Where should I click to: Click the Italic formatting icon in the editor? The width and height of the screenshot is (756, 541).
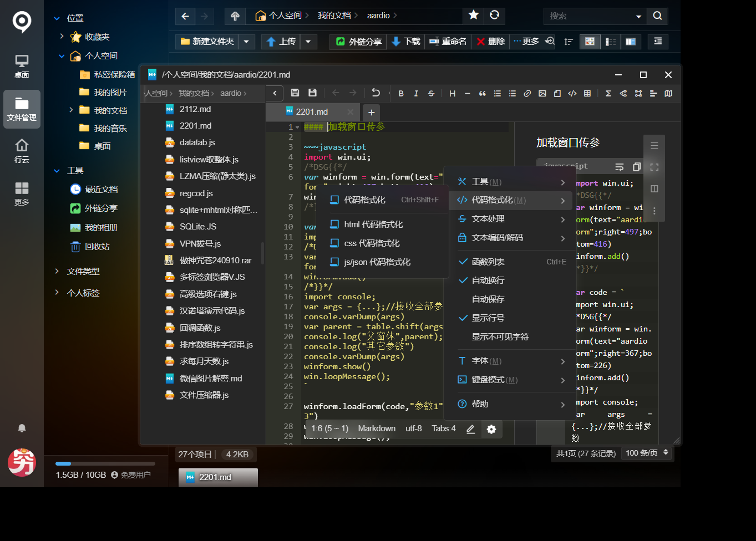[416, 94]
